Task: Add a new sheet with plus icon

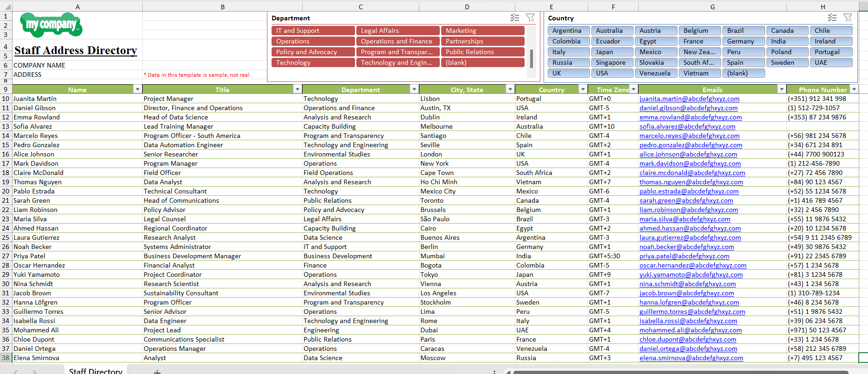Action: pyautogui.click(x=157, y=371)
